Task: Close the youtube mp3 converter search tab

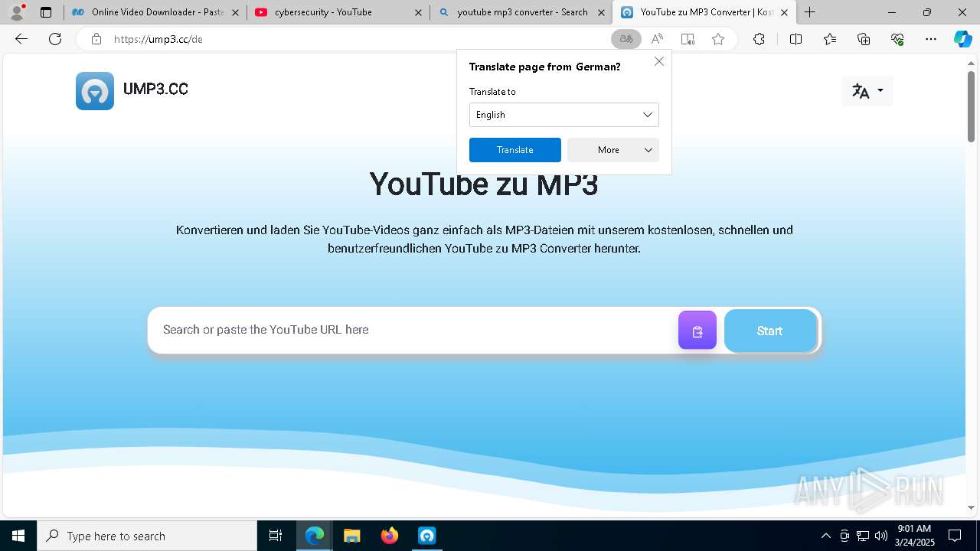Action: (x=600, y=12)
